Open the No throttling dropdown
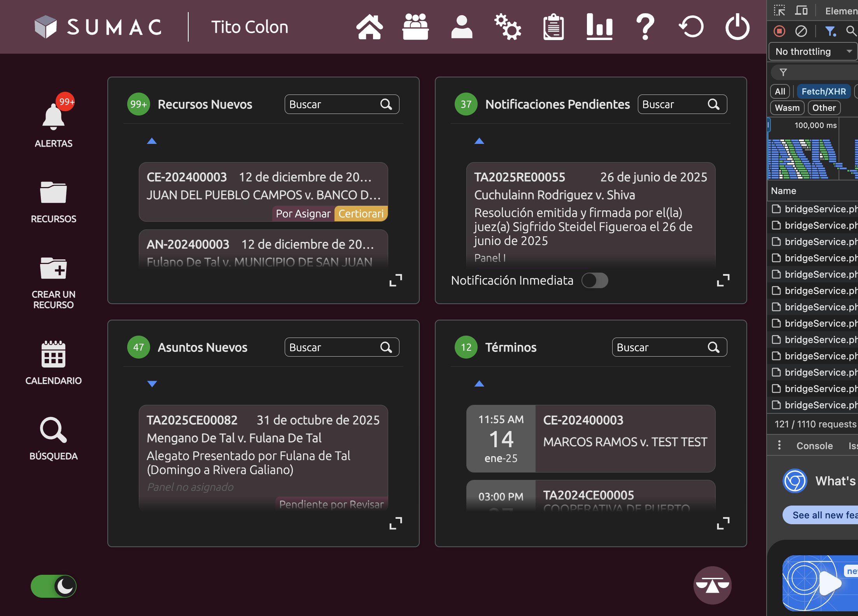The width and height of the screenshot is (858, 616). click(x=812, y=51)
